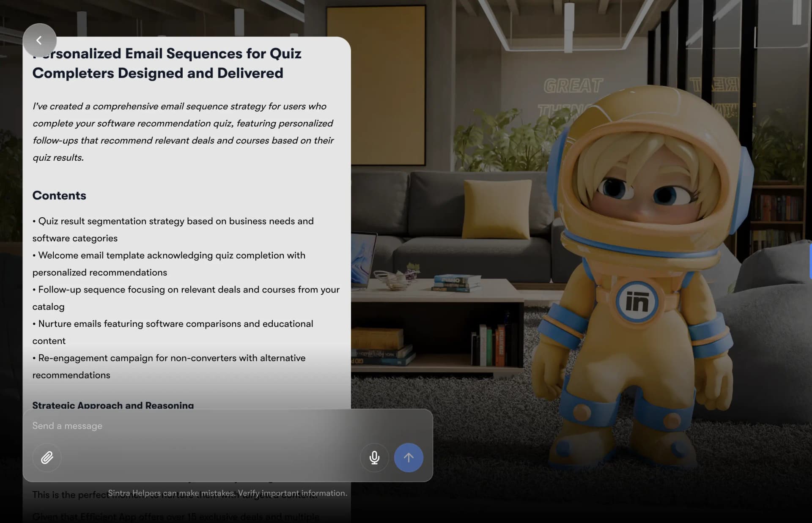The image size is (812, 523).
Task: Start voice input with the microphone icon
Action: pos(374,457)
